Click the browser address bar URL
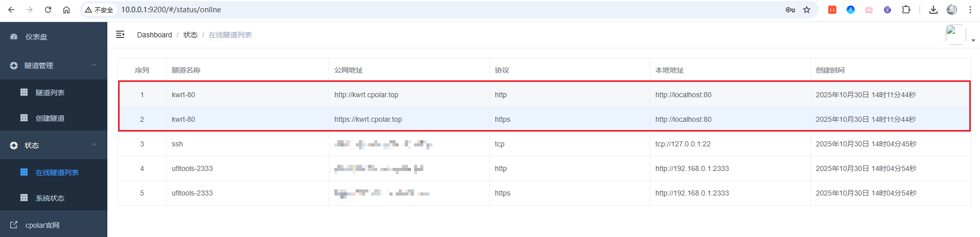980x237 pixels. [171, 10]
